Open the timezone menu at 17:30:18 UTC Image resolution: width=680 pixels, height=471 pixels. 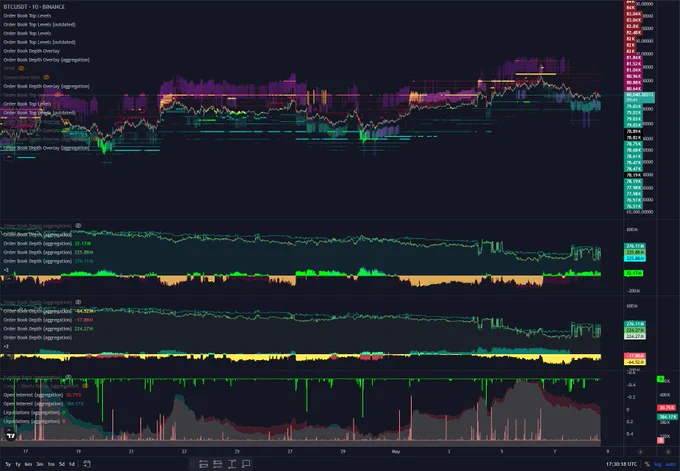click(621, 464)
